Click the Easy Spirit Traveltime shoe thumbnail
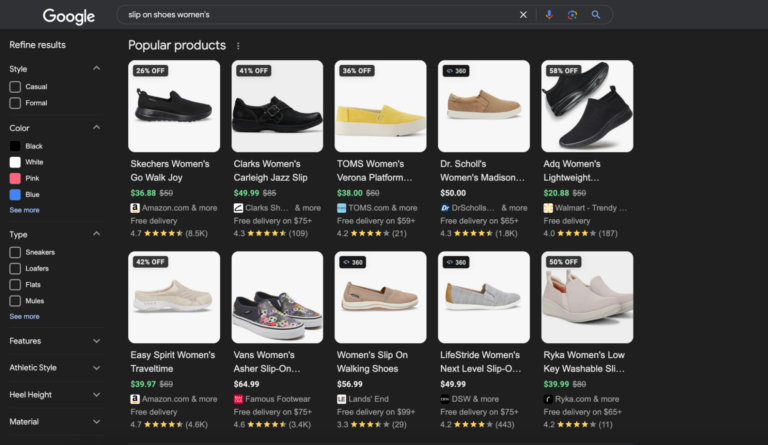Screen dimensions: 768x445 [x=174, y=297]
